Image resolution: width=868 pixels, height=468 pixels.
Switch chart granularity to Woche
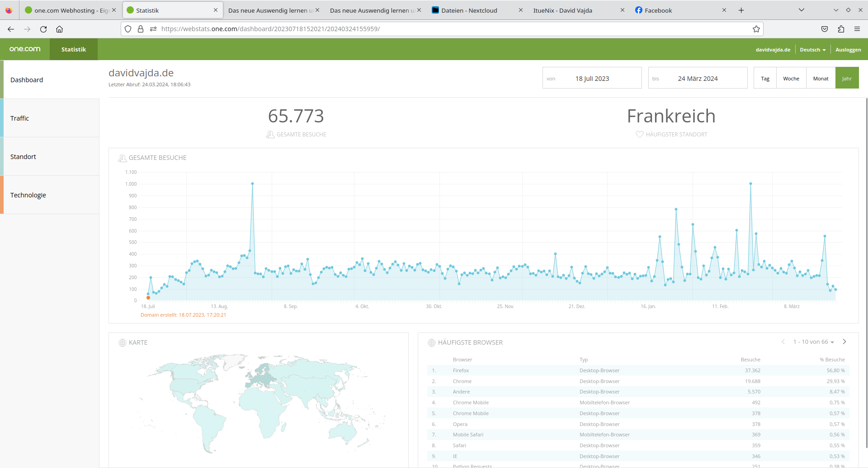point(791,78)
